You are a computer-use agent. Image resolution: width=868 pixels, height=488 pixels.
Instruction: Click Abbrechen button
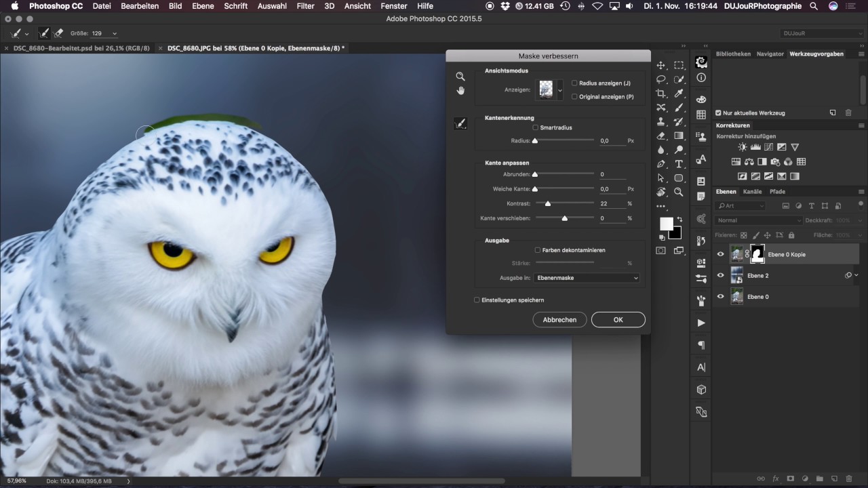(559, 320)
